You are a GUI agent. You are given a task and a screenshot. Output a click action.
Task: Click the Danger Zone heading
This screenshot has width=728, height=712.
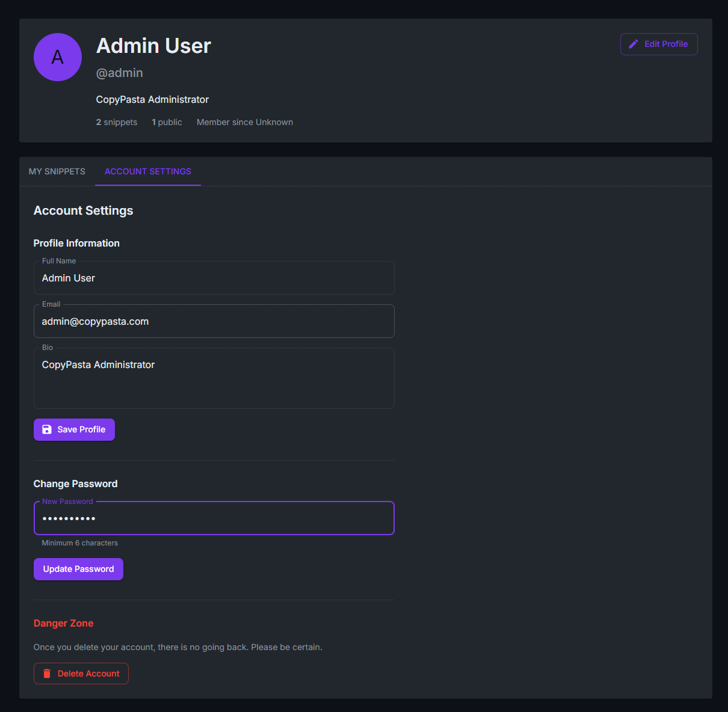coord(64,623)
